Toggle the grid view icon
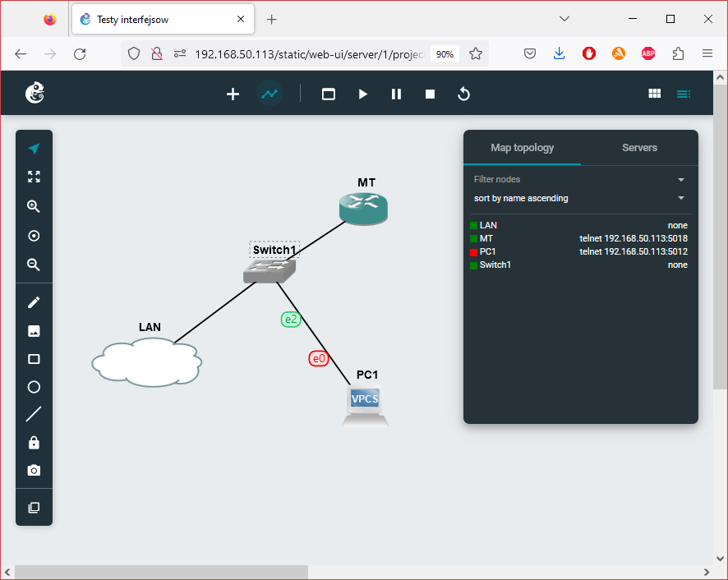Screen dimensions: 728x580 click(655, 94)
